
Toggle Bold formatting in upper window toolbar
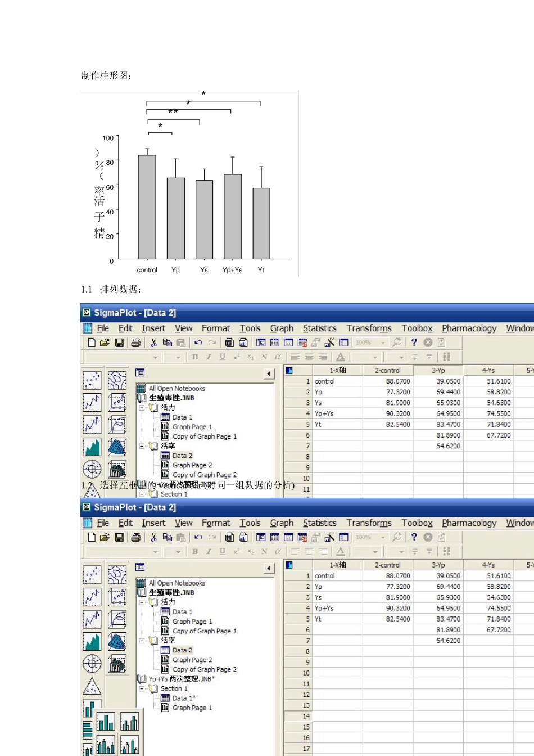195,357
